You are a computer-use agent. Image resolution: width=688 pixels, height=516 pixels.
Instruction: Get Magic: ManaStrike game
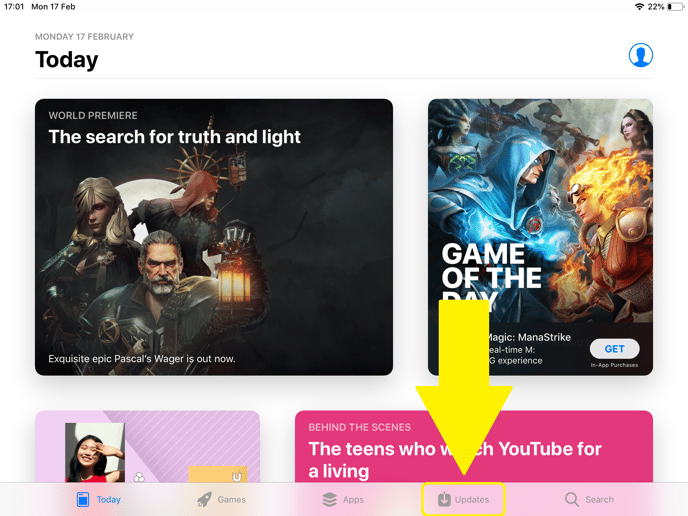[614, 349]
